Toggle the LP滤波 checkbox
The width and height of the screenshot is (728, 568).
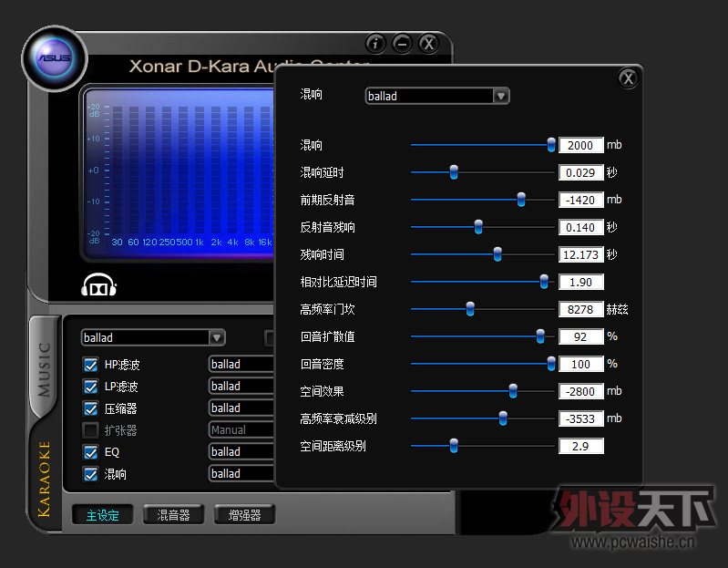(90, 387)
